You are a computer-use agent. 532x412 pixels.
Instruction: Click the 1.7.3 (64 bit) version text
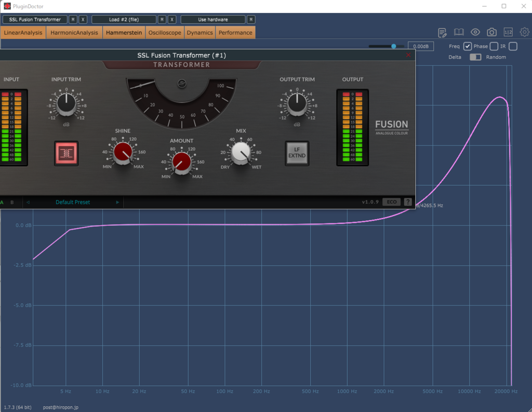tap(18, 407)
